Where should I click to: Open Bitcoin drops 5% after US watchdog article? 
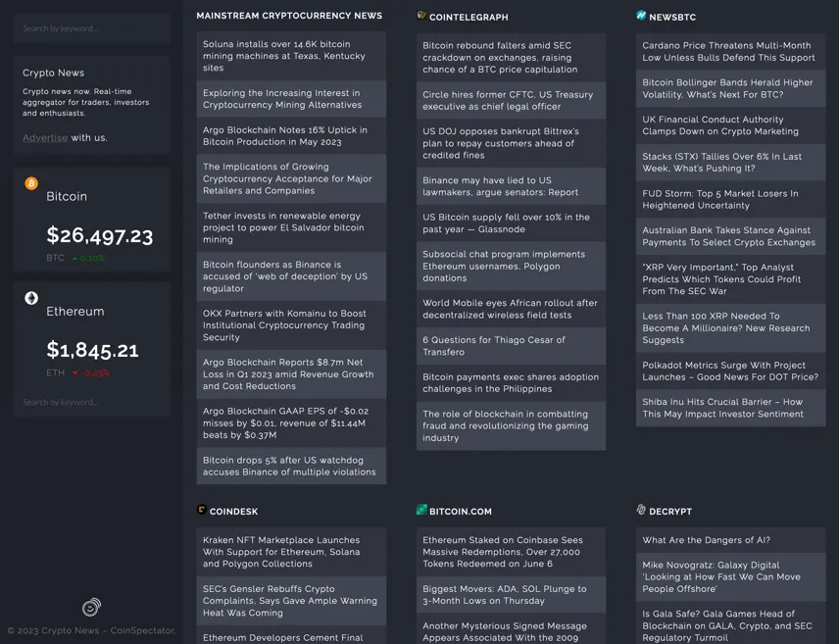(x=291, y=467)
